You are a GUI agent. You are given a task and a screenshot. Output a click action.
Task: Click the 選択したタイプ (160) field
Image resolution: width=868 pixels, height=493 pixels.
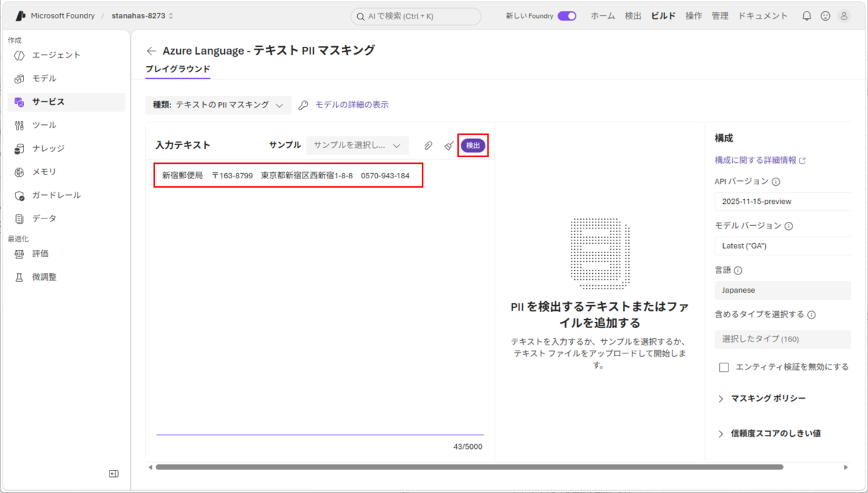point(783,339)
